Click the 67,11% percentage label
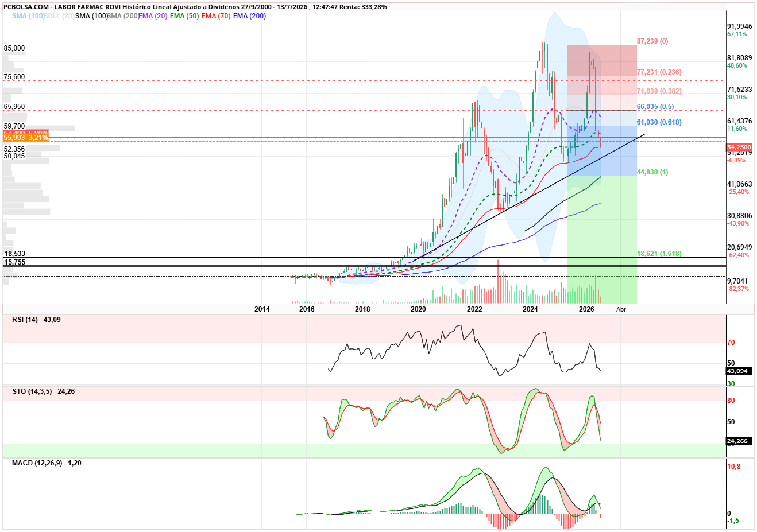 point(737,34)
